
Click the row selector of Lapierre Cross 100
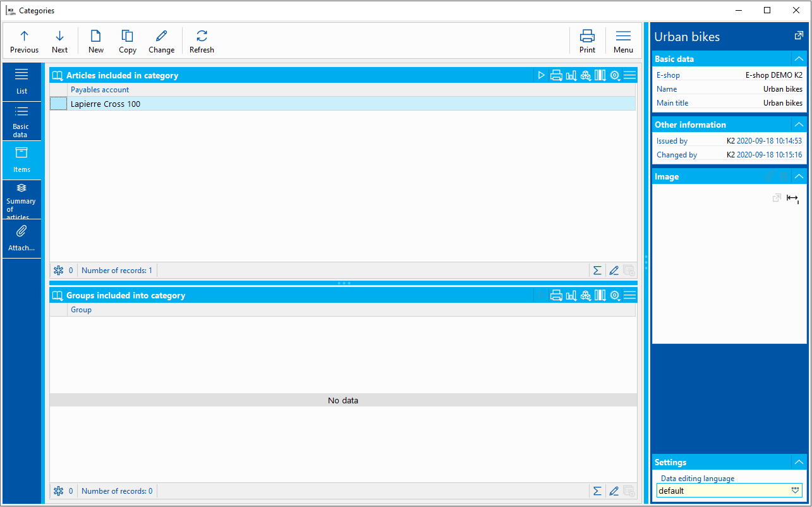(x=58, y=104)
